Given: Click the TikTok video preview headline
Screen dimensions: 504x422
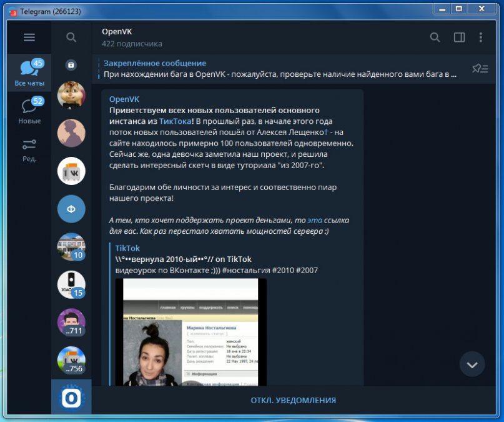Looking at the screenshot, I should (x=183, y=259).
